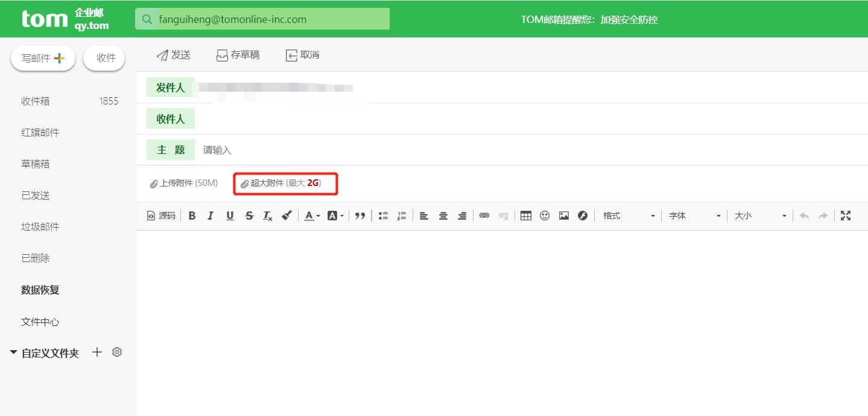
Task: Open the 字体 font family dropdown
Action: (694, 216)
